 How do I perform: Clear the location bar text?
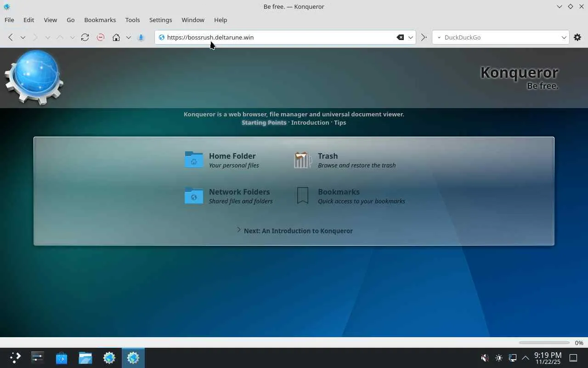[400, 37]
